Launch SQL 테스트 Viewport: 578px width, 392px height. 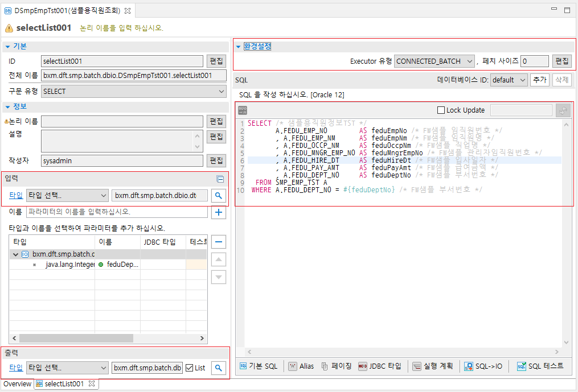pos(540,366)
